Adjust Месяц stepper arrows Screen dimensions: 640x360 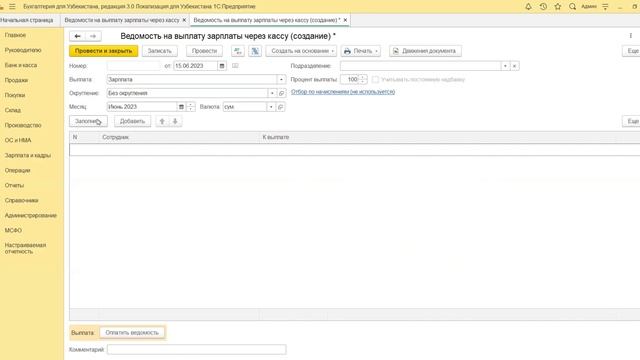coord(191,107)
